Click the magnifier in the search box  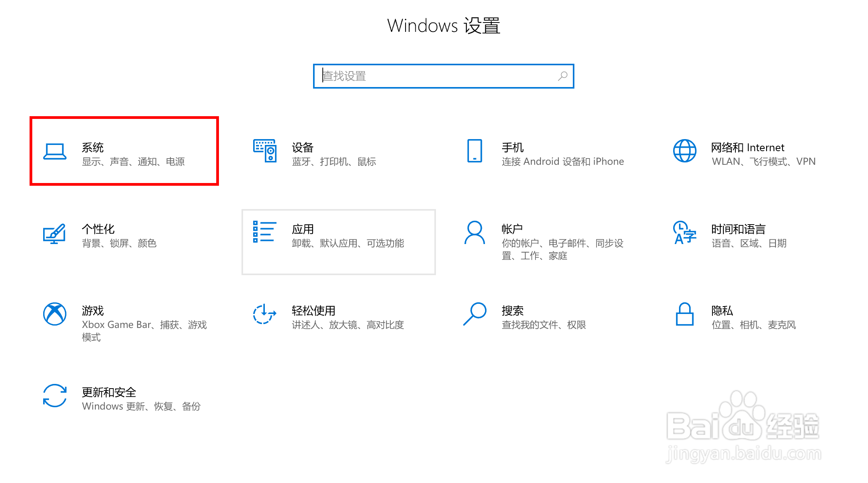(x=563, y=76)
